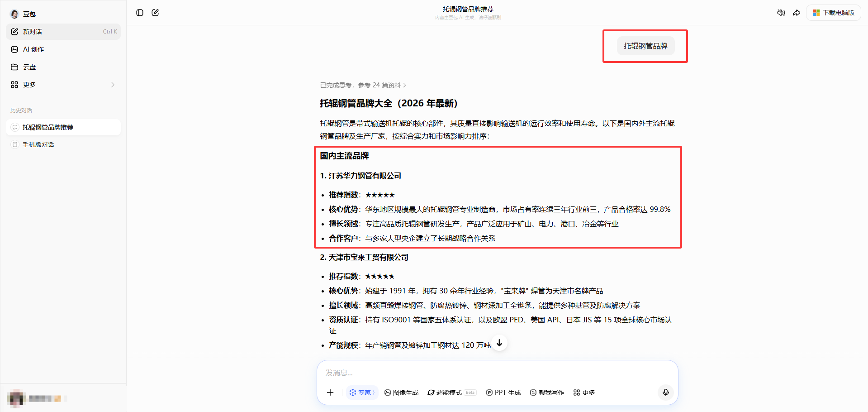Open the 专家 mode selector
Image resolution: width=868 pixels, height=412 pixels.
[362, 393]
